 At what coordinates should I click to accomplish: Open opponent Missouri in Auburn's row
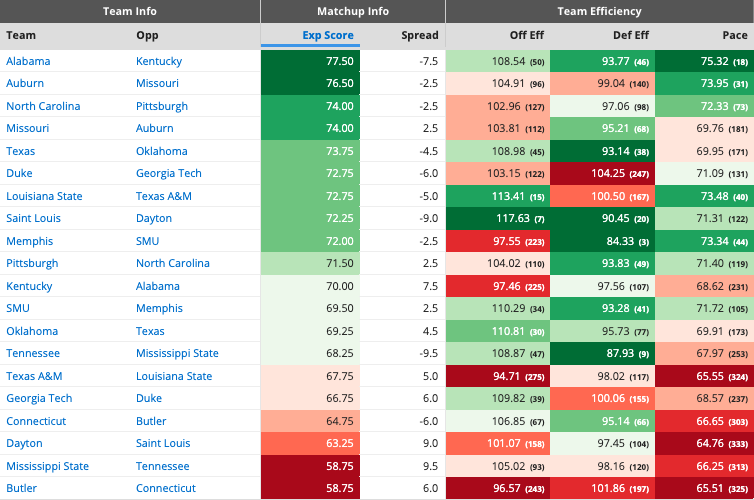pyautogui.click(x=157, y=83)
